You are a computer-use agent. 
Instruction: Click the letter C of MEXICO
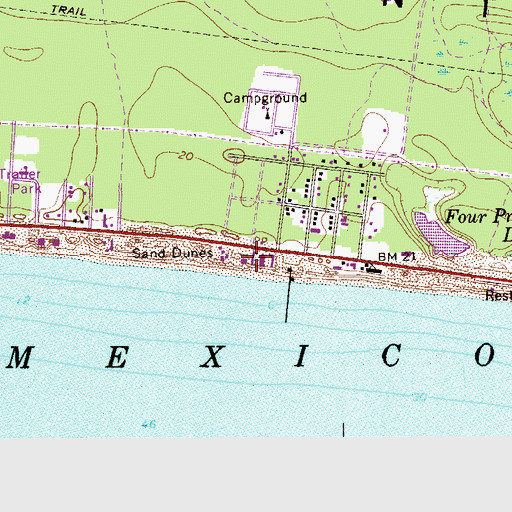[x=391, y=355]
